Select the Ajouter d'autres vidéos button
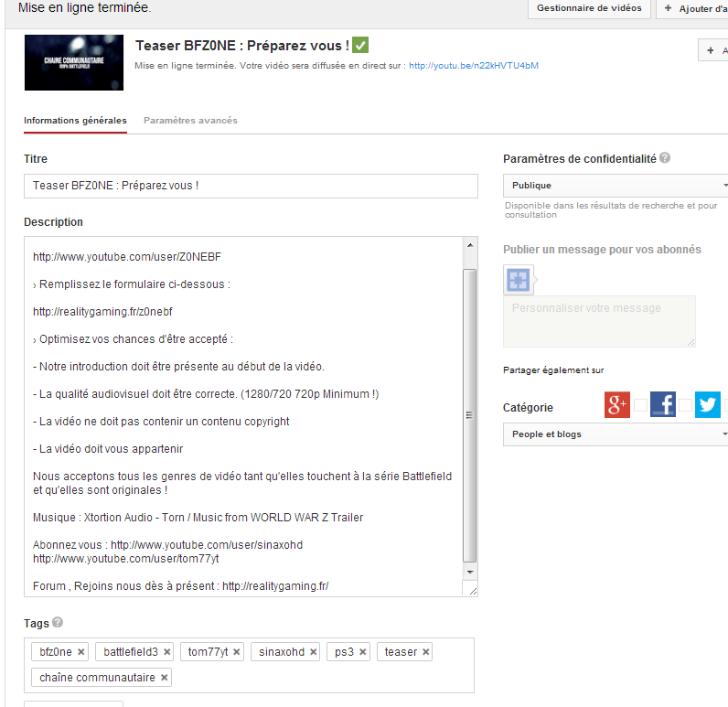 coord(692,8)
